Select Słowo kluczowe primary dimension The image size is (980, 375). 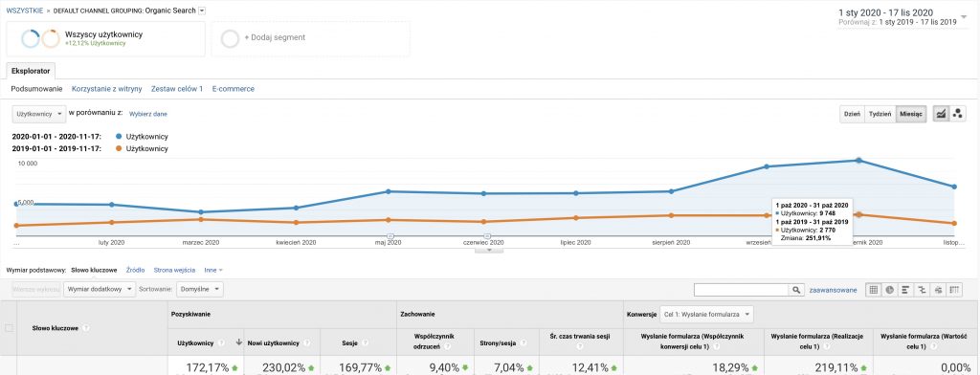pos(94,271)
